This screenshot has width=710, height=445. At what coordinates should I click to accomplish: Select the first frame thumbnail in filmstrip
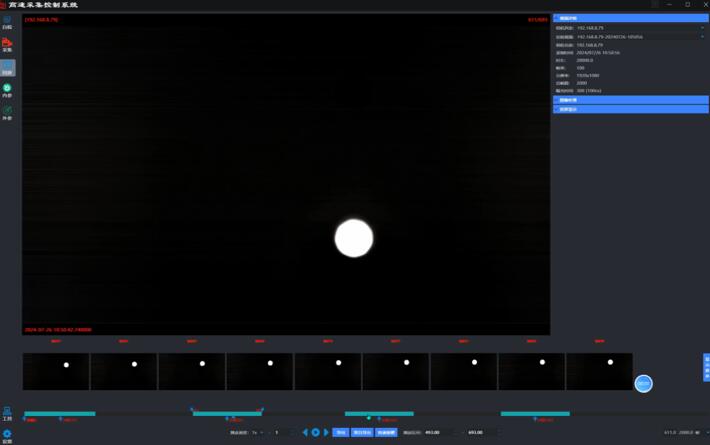[x=56, y=371]
